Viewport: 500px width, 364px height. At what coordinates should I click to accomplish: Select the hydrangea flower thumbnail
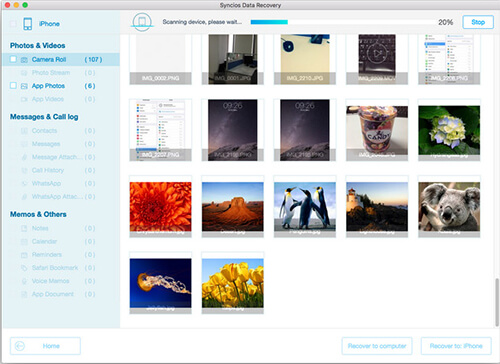(449, 130)
